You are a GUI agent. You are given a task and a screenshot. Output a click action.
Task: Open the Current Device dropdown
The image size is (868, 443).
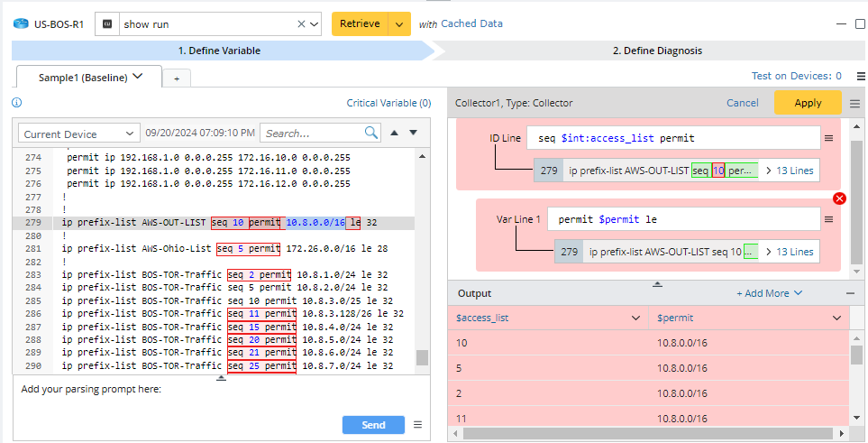[x=78, y=134]
